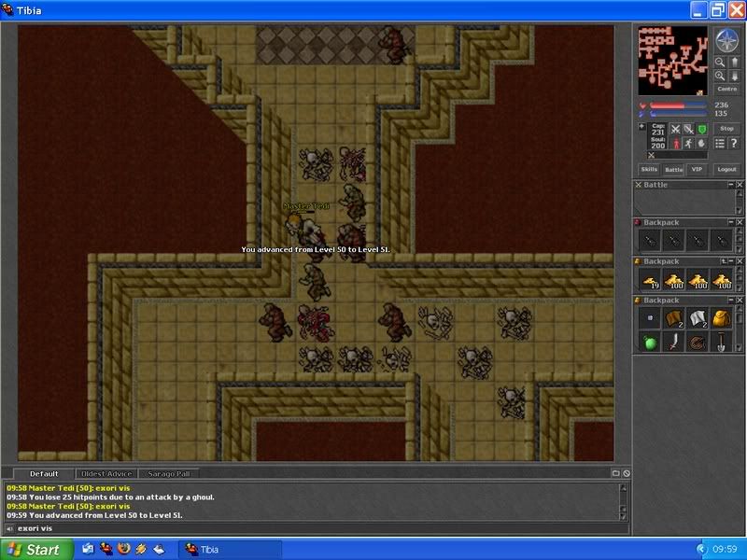
Task: Select chase opponent running figure
Action: pyautogui.click(x=688, y=144)
